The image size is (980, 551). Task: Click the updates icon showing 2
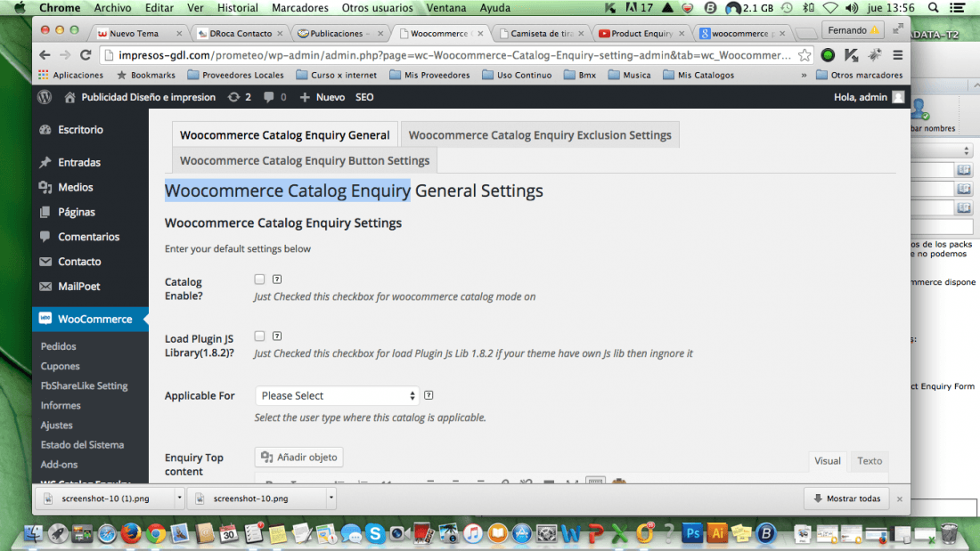(240, 97)
